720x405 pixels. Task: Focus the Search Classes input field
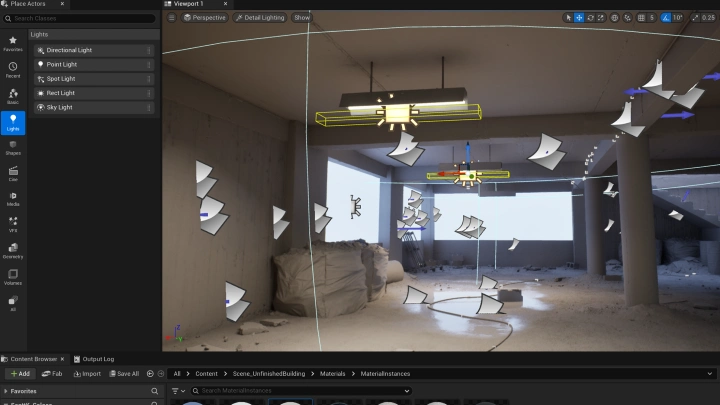point(79,18)
